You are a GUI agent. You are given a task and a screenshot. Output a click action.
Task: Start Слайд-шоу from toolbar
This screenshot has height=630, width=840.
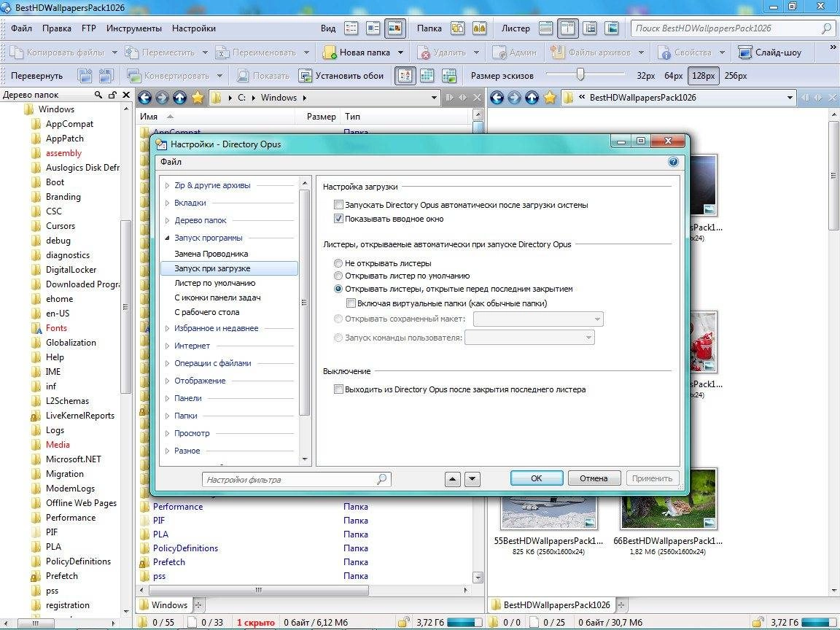[x=769, y=52]
